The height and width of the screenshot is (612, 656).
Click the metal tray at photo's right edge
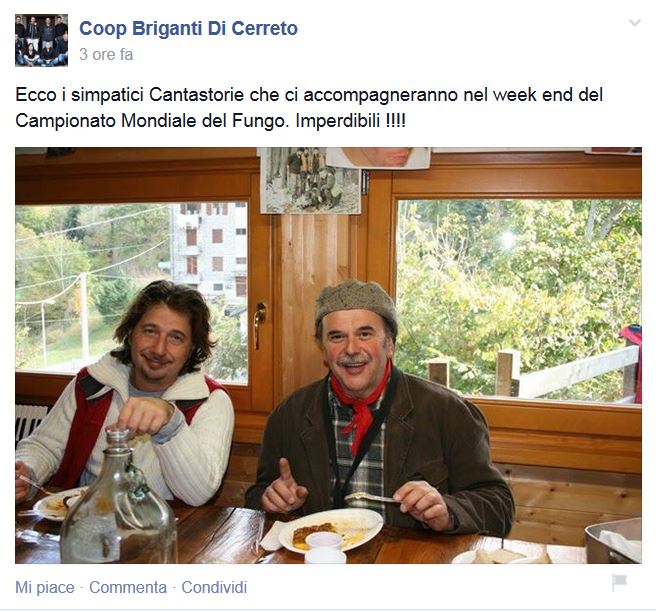pos(613,540)
